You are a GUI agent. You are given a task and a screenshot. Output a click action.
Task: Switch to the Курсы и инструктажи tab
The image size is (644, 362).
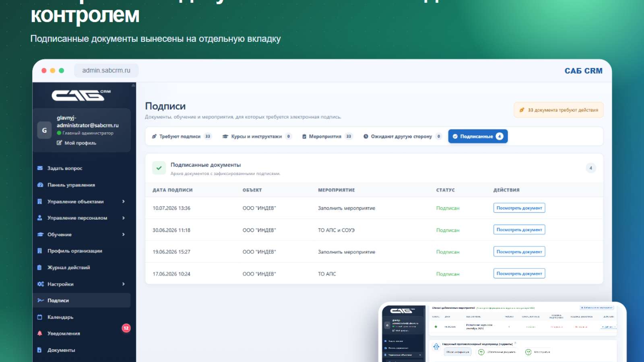coord(257,136)
